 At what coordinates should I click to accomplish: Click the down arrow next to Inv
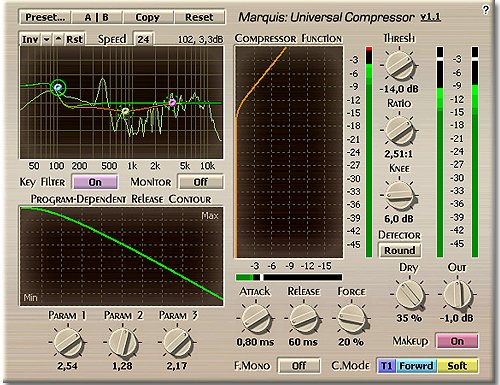point(47,39)
